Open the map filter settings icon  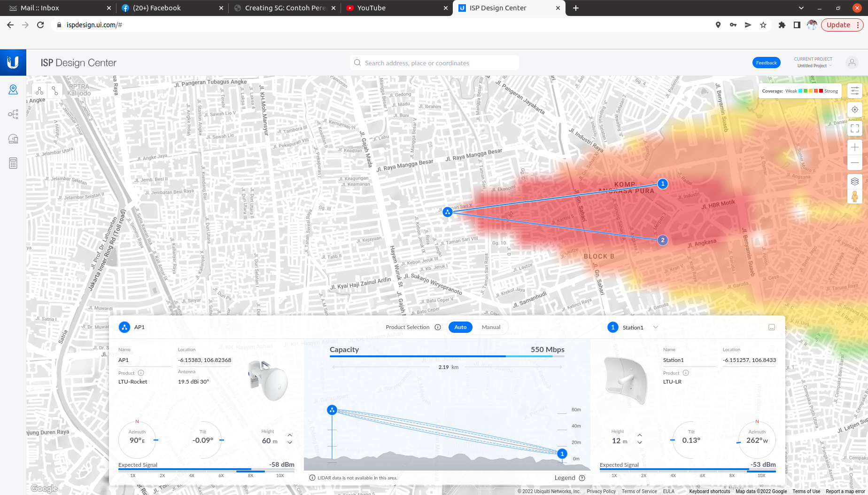tap(855, 91)
